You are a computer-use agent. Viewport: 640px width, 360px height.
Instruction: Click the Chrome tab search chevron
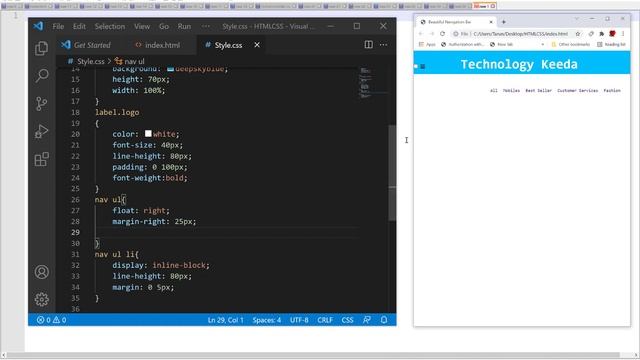click(576, 19)
